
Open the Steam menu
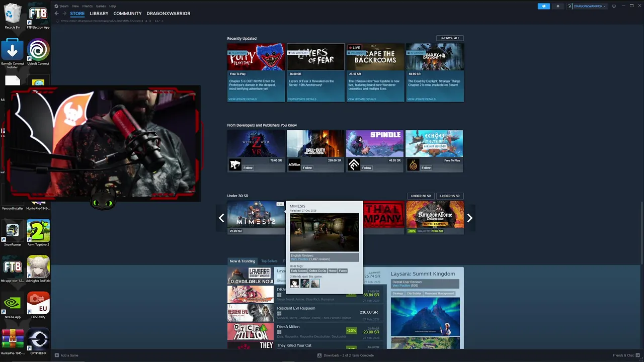(64, 6)
